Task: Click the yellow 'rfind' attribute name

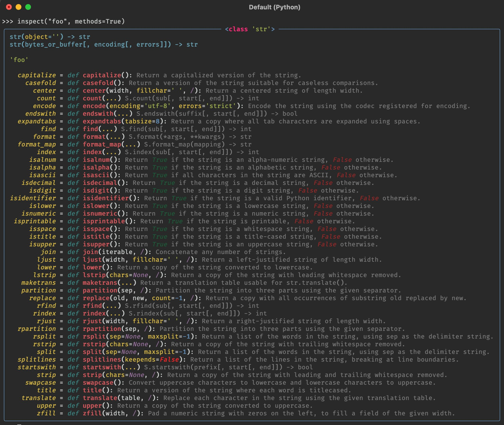Action: point(46,306)
